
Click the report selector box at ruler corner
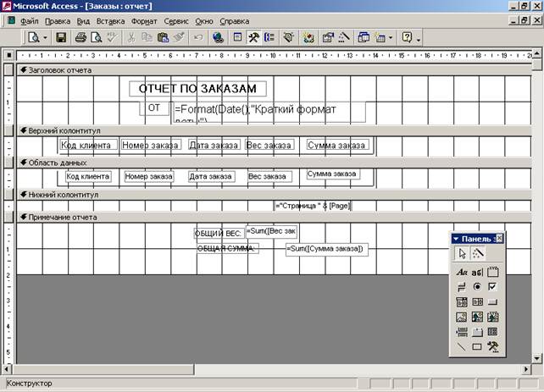(9, 55)
